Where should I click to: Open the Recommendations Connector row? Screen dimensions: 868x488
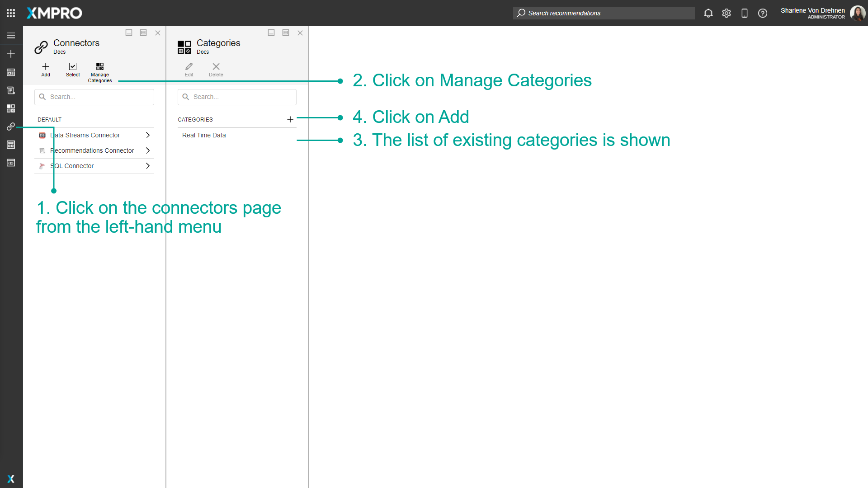pyautogui.click(x=94, y=150)
